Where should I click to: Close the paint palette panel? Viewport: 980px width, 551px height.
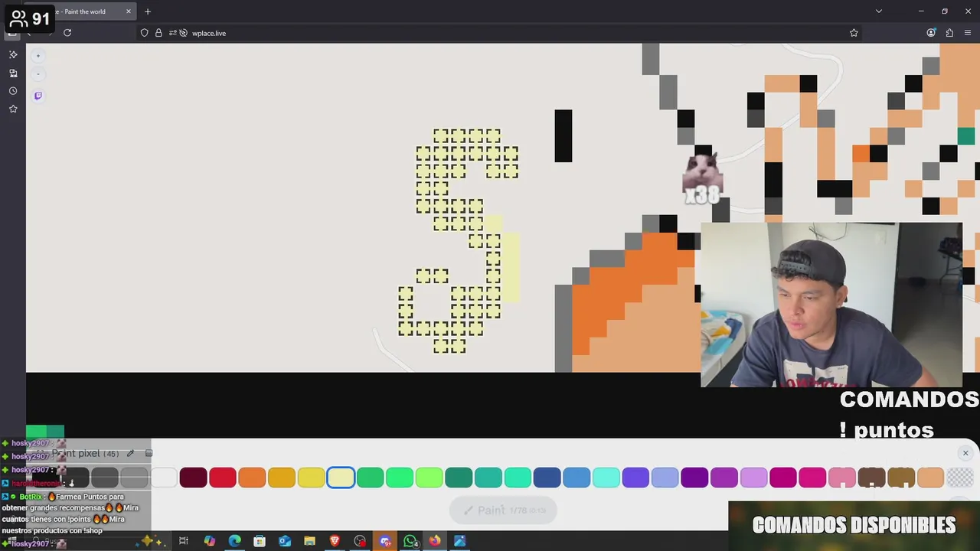(x=965, y=453)
